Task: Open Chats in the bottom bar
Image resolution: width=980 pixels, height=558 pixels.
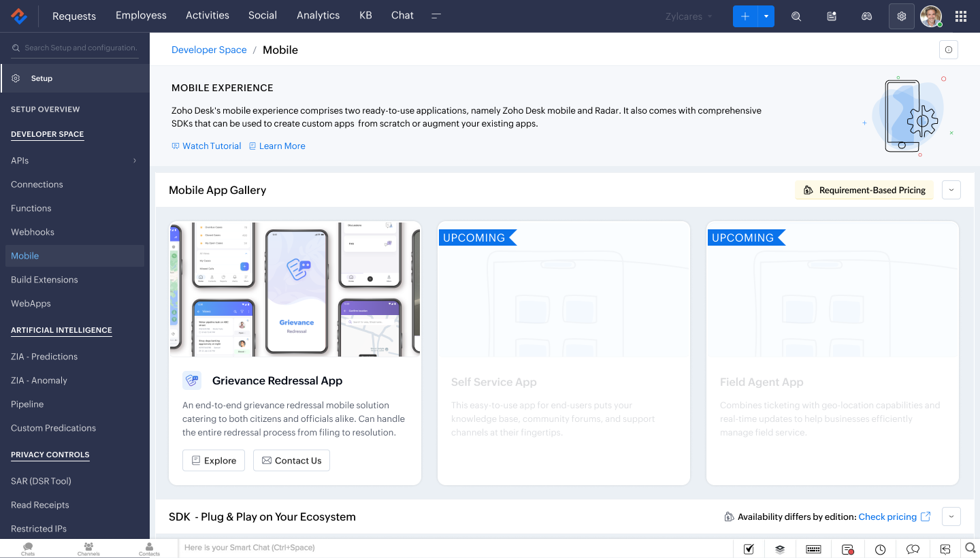Action: click(28, 548)
